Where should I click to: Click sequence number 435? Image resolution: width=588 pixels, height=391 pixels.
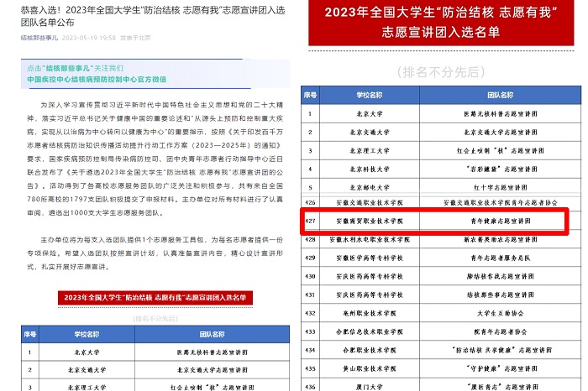pyautogui.click(x=310, y=368)
